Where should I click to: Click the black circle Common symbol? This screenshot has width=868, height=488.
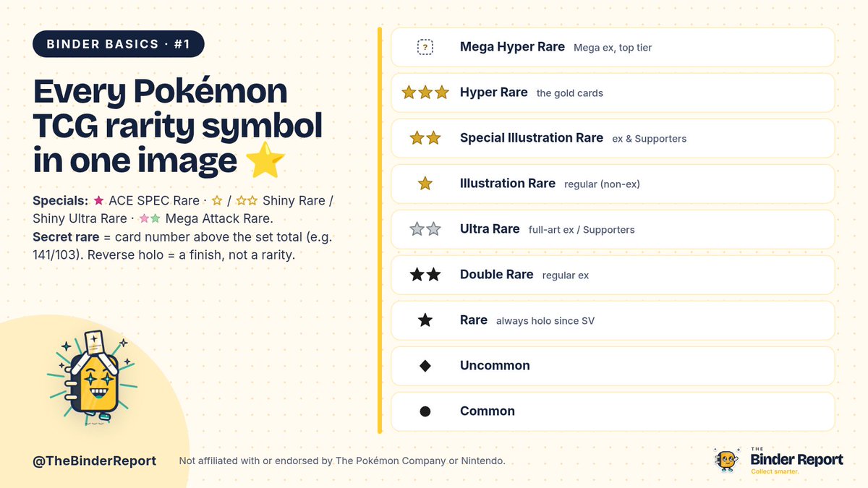425,411
